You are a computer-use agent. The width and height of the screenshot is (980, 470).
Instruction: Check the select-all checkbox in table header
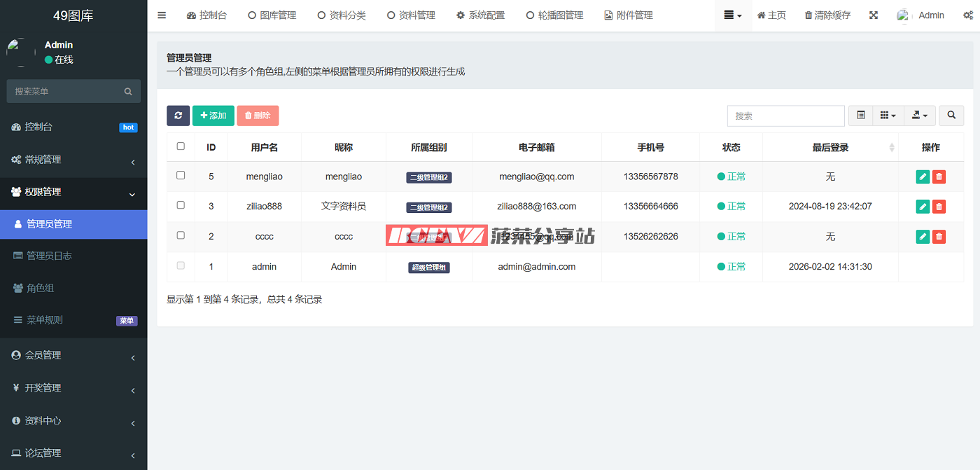point(181,146)
